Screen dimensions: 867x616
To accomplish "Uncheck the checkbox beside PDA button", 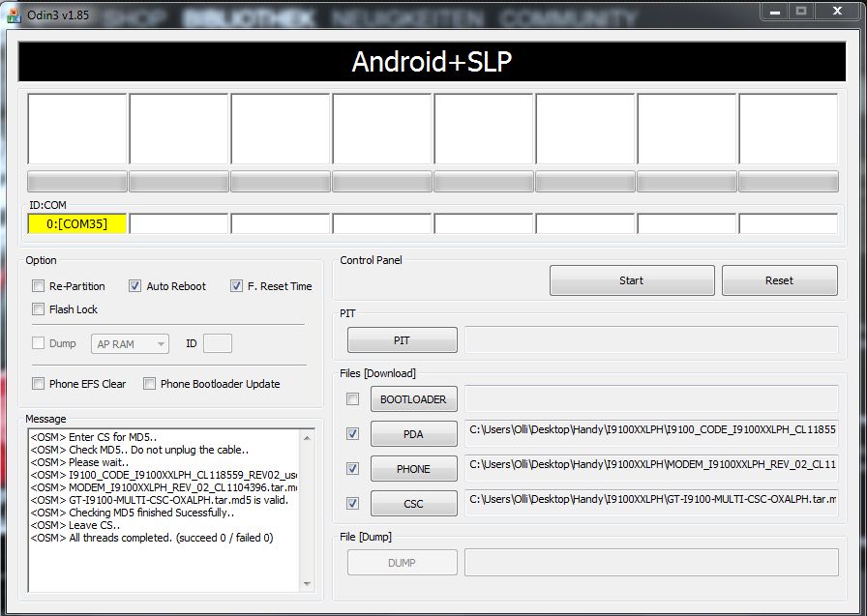I will (x=352, y=433).
